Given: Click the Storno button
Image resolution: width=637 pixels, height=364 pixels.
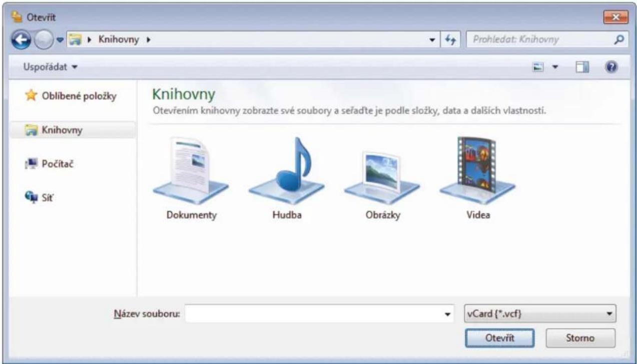Looking at the screenshot, I should point(580,338).
